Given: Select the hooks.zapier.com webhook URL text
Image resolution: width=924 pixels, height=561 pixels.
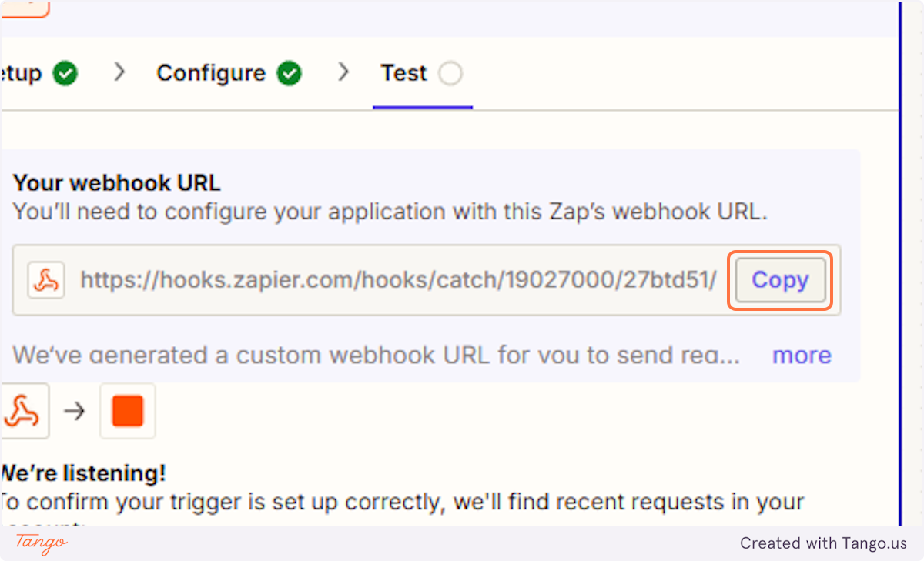Looking at the screenshot, I should (399, 280).
